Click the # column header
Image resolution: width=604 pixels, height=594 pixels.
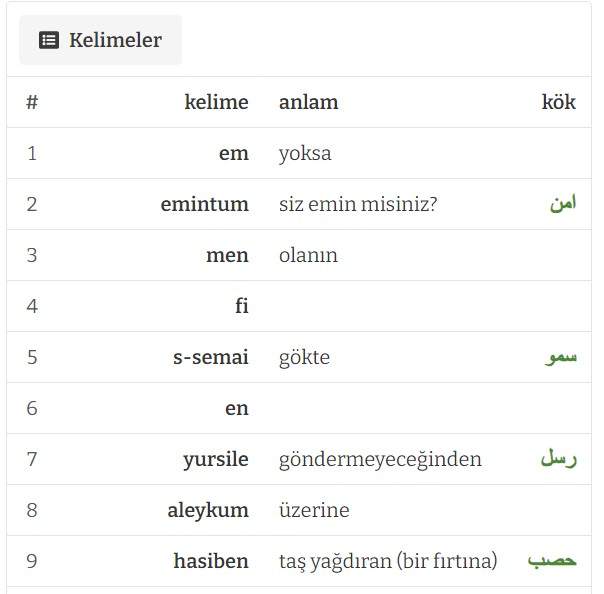[x=32, y=102]
